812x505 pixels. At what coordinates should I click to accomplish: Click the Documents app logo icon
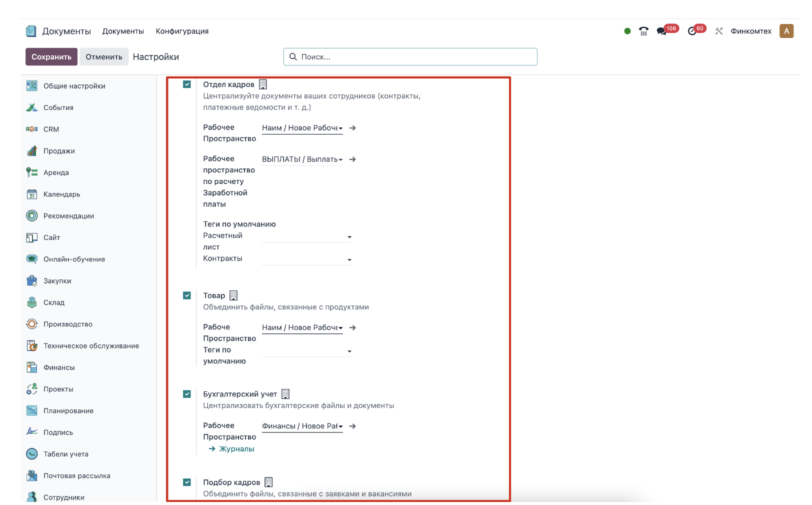point(31,31)
